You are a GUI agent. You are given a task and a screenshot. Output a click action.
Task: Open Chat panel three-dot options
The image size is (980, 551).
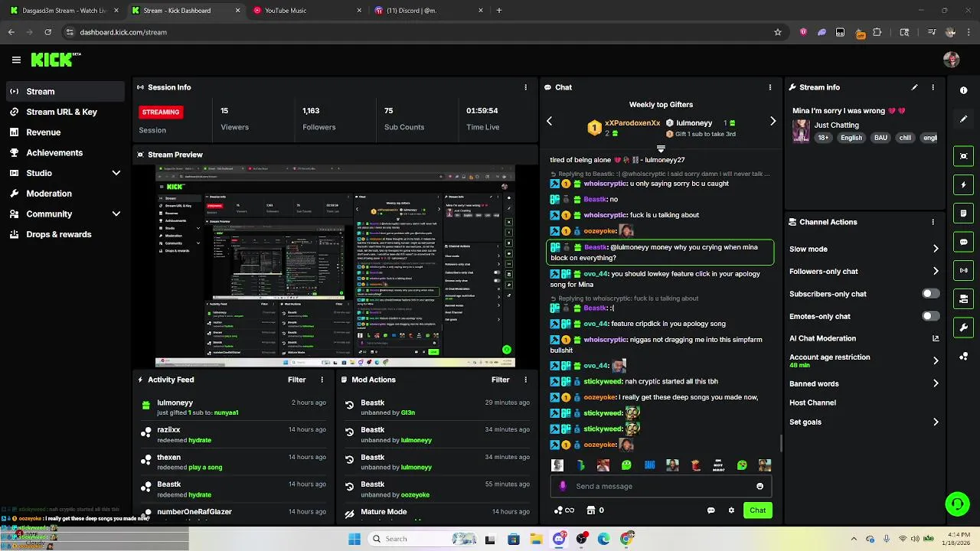tap(770, 87)
